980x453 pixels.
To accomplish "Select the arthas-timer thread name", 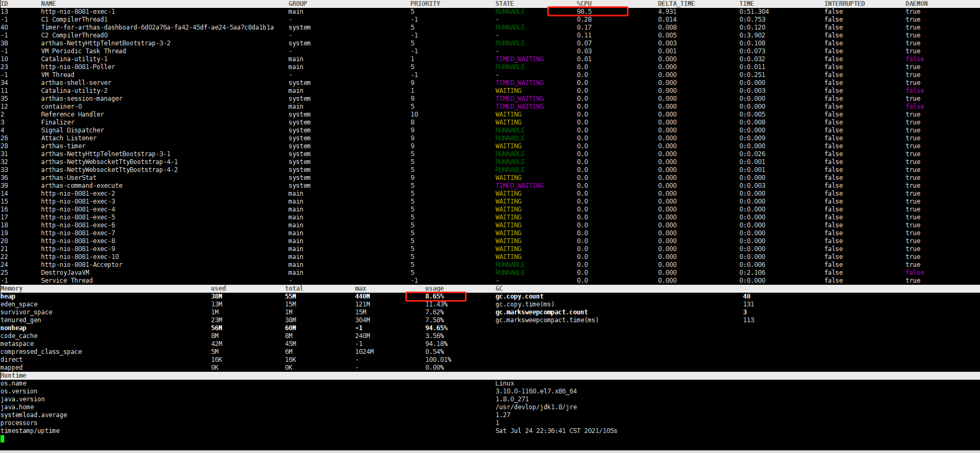I will click(63, 146).
